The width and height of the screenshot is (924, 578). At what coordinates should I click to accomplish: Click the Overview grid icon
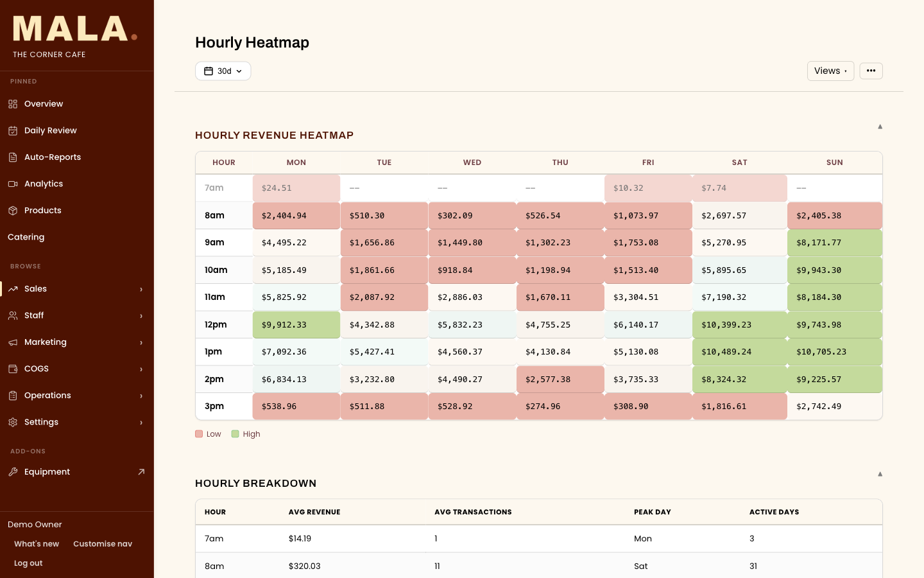(13, 104)
